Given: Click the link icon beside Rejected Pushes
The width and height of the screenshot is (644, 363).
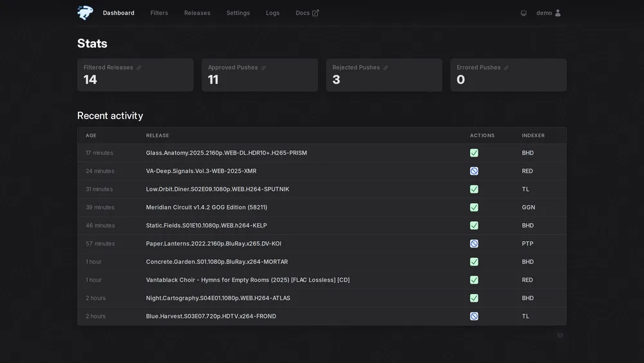Looking at the screenshot, I should [386, 68].
